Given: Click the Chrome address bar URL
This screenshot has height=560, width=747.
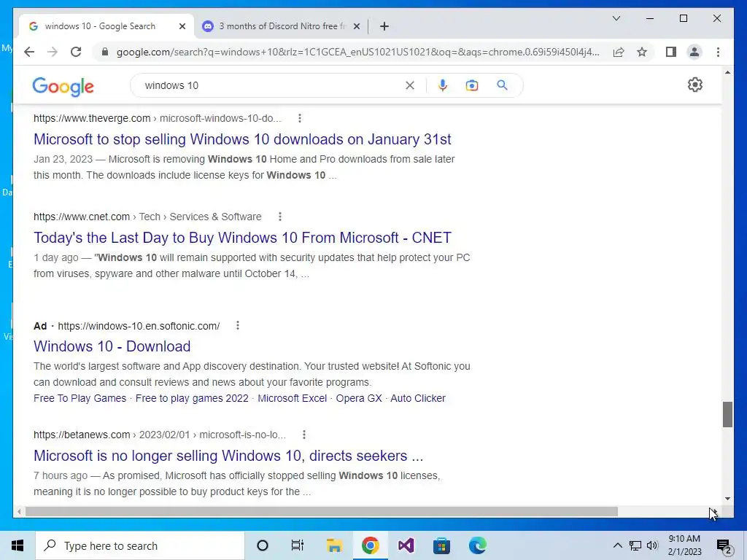Looking at the screenshot, I should coord(357,52).
